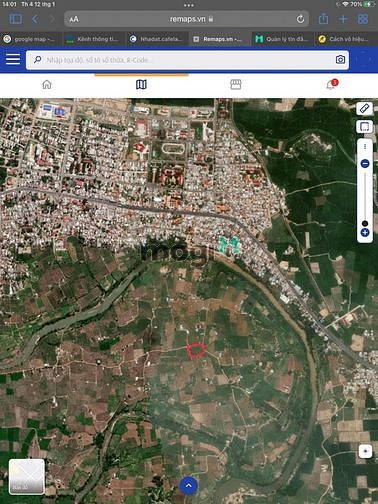378x504 pixels.
Task: Click the coordinate search input field
Action: pyautogui.click(x=187, y=60)
